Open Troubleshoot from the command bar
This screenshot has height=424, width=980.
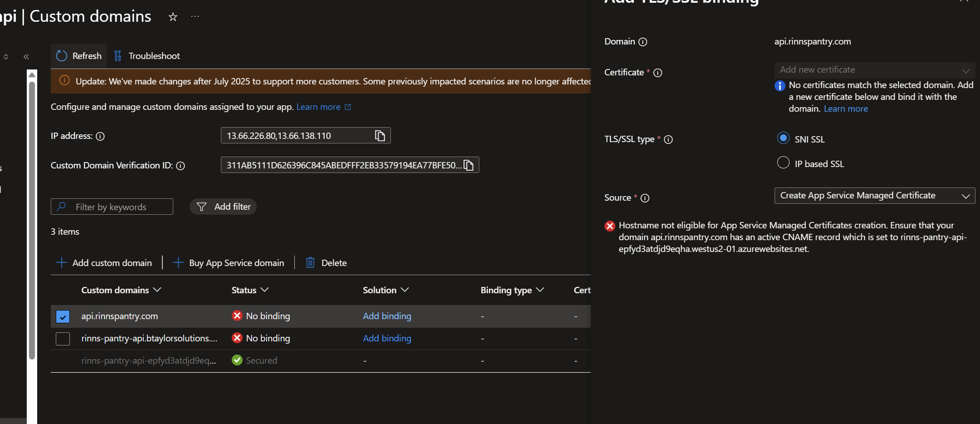[x=147, y=56]
